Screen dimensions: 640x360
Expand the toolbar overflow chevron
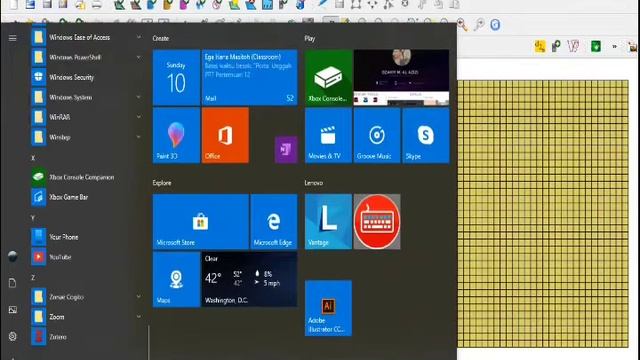tap(614, 47)
